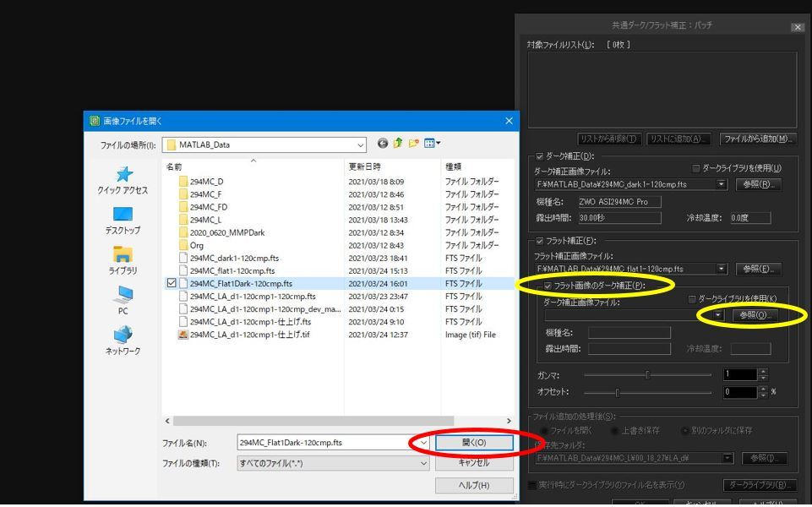This screenshot has height=507, width=812.
Task: Click ファイルから追加(M) button
Action: tap(758, 139)
